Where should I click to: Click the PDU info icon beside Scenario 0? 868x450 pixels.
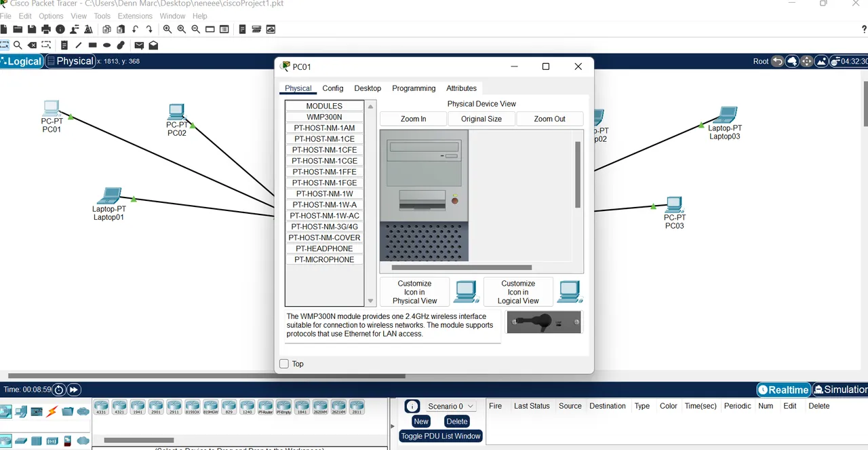[x=412, y=406]
